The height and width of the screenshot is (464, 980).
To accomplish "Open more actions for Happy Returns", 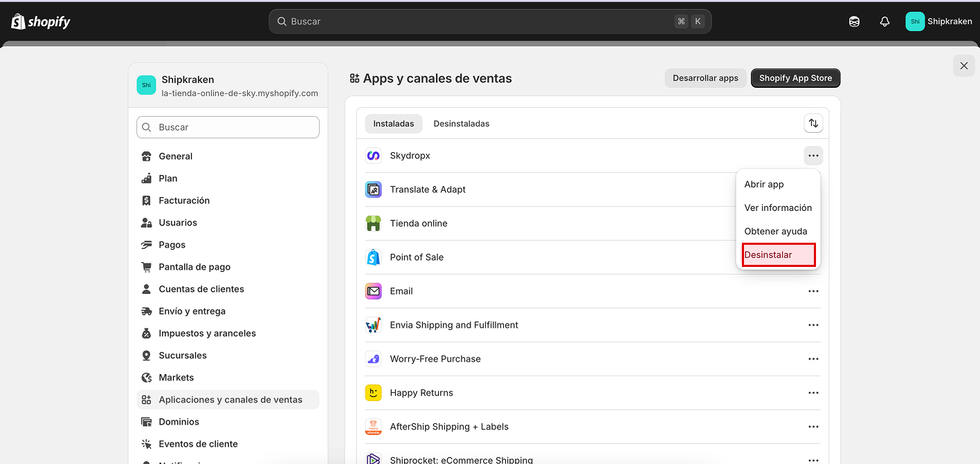I will (x=813, y=393).
